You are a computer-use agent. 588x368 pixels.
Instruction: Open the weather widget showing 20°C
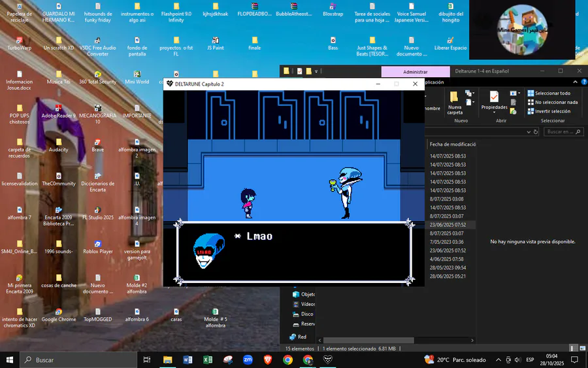pos(455,360)
